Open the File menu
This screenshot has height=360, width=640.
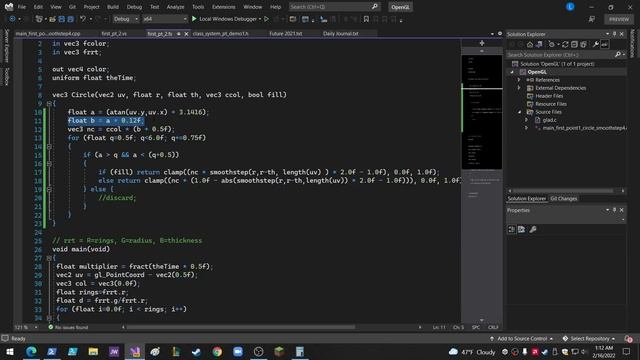coord(22,7)
